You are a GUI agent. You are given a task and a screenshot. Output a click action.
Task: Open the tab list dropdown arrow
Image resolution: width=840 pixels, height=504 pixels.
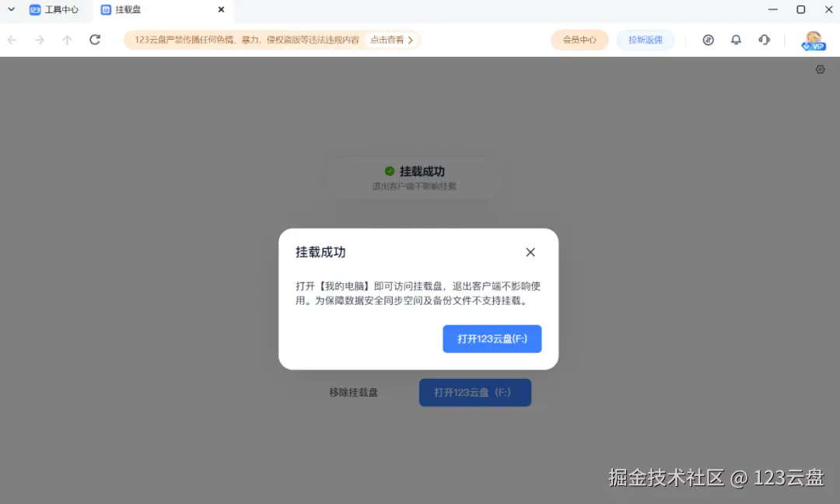(11, 9)
